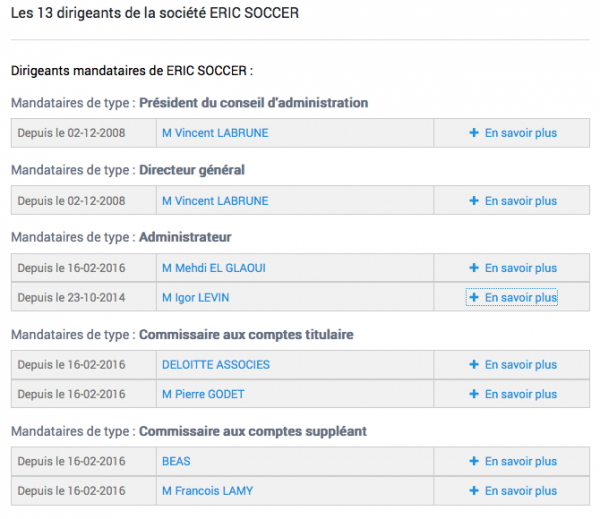Click plus icon beside Igor LEVIN
This screenshot has height=519, width=600.
pyautogui.click(x=474, y=297)
